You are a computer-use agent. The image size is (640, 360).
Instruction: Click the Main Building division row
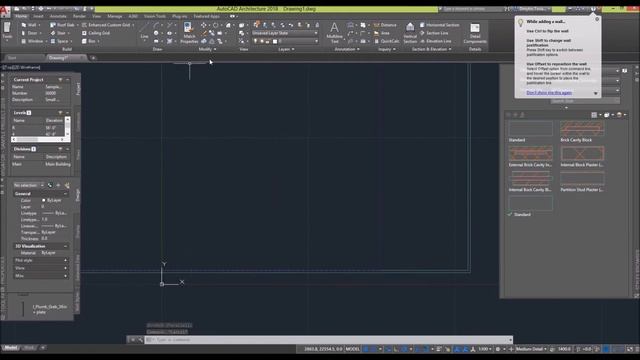click(x=41, y=164)
